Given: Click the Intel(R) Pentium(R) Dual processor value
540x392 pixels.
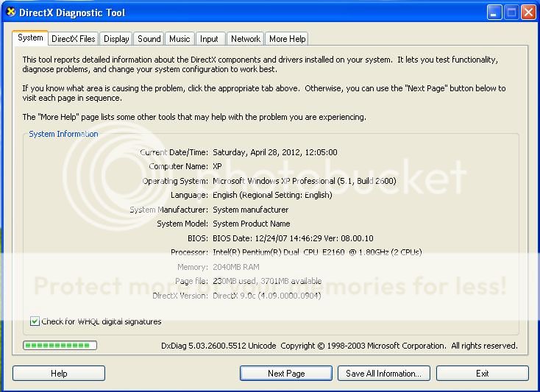Looking at the screenshot, I should 317,252.
